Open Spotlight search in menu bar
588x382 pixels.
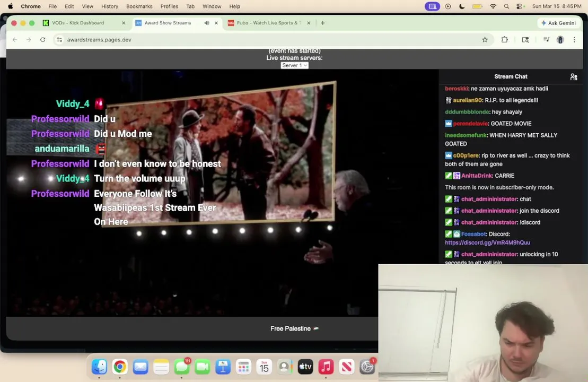pos(507,6)
